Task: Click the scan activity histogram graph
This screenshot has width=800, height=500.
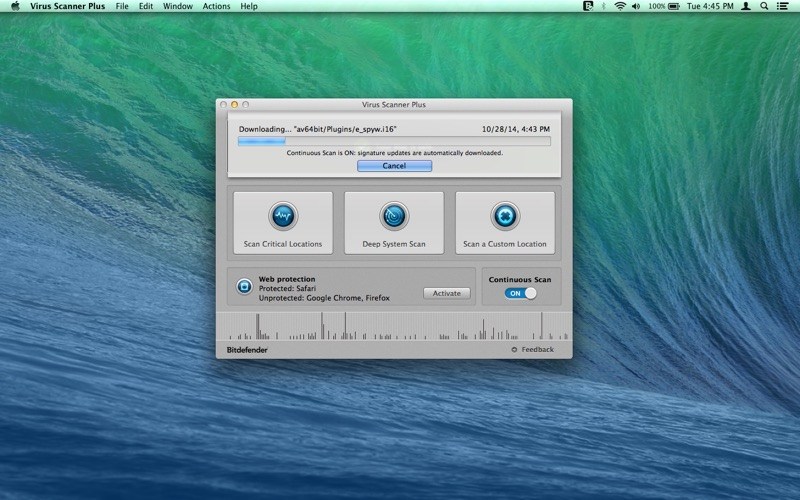Action: 394,326
